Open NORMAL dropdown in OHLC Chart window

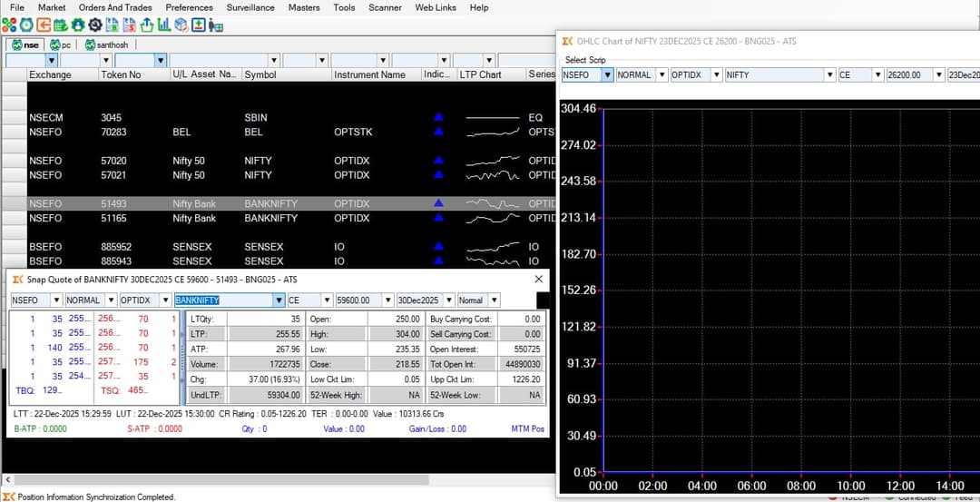point(661,75)
